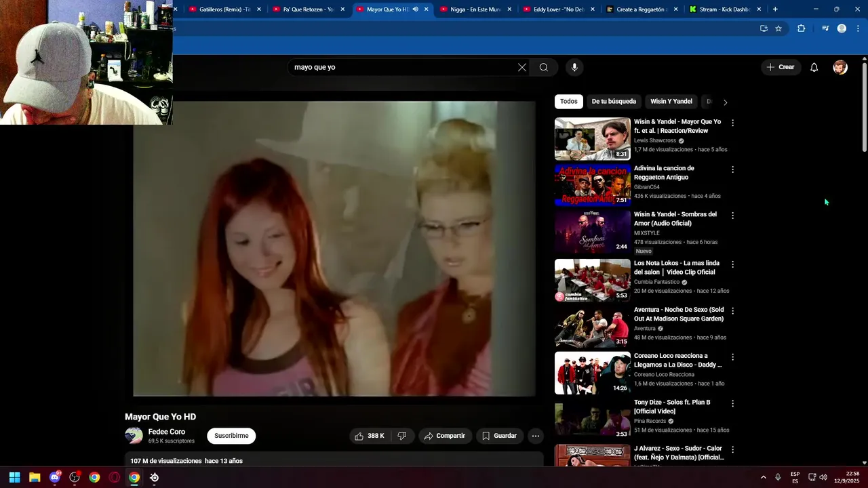This screenshot has width=868, height=488.
Task: Open Aventura Noche De Sexo title
Action: [679, 314]
